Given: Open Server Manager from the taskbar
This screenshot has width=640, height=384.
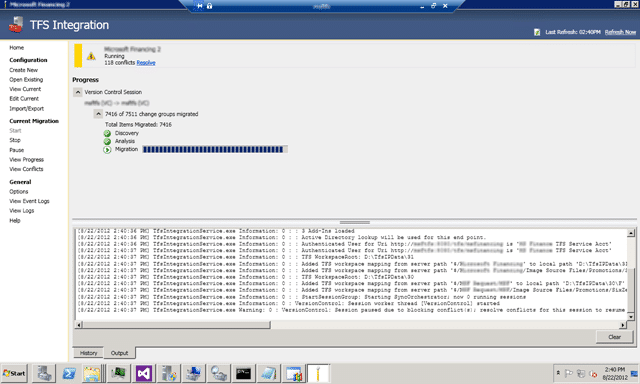Looking at the screenshot, I should point(44,373).
